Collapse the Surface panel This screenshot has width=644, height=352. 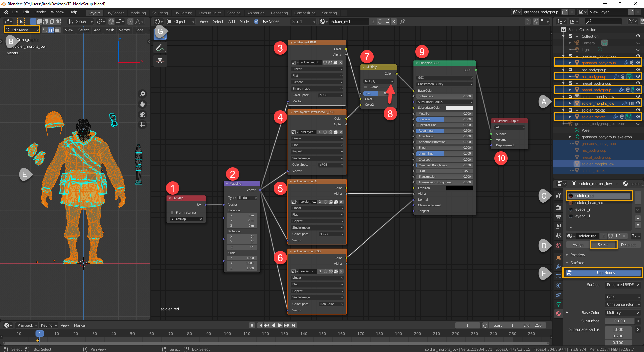click(577, 263)
